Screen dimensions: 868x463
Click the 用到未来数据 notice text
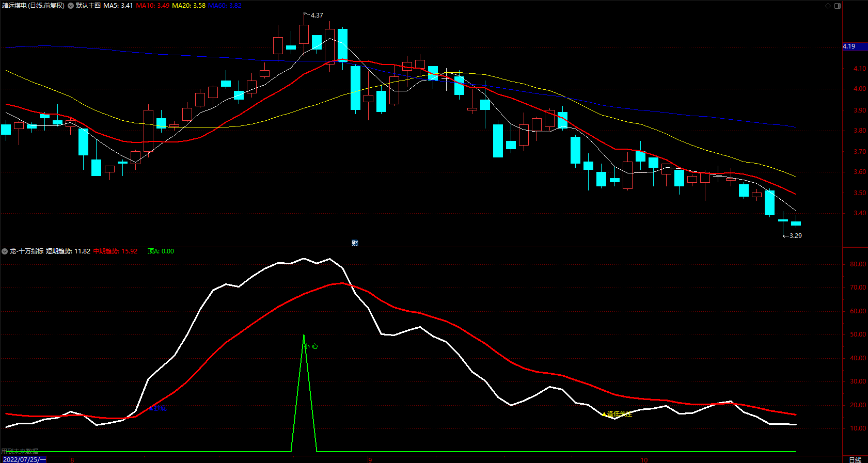(x=20, y=452)
